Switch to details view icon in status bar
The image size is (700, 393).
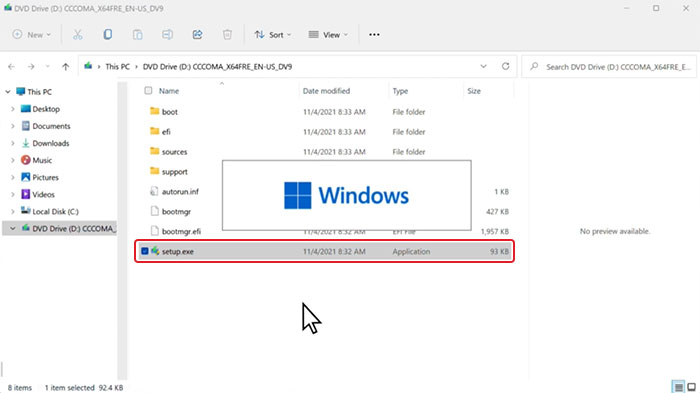pyautogui.click(x=678, y=387)
